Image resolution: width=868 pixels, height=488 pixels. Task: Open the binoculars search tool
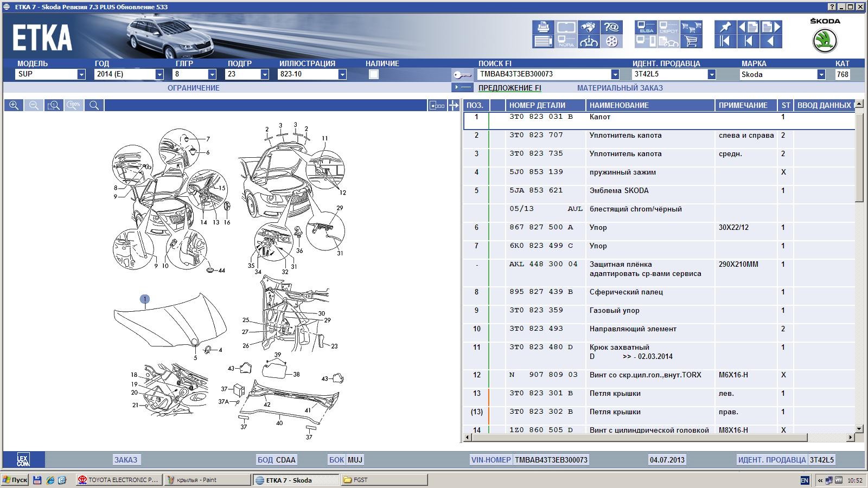(x=589, y=27)
